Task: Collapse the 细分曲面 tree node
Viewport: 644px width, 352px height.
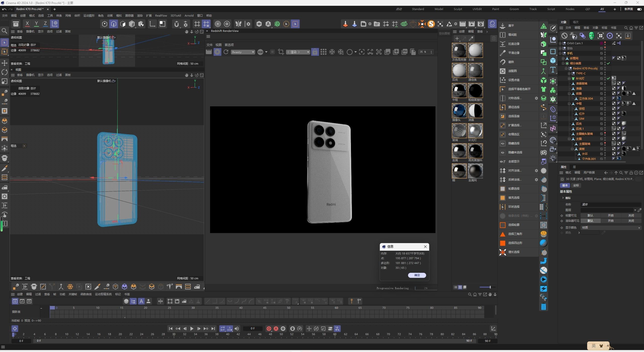Action: 563,63
